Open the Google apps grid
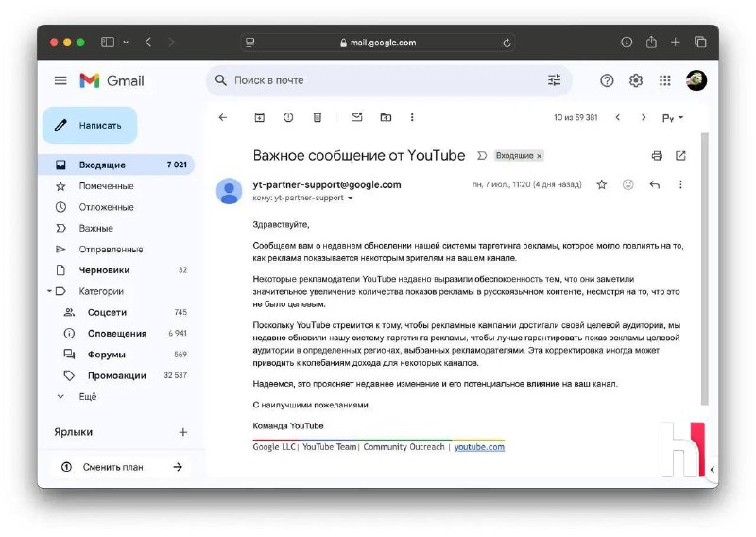Screen dimensions: 756x537 (665, 80)
